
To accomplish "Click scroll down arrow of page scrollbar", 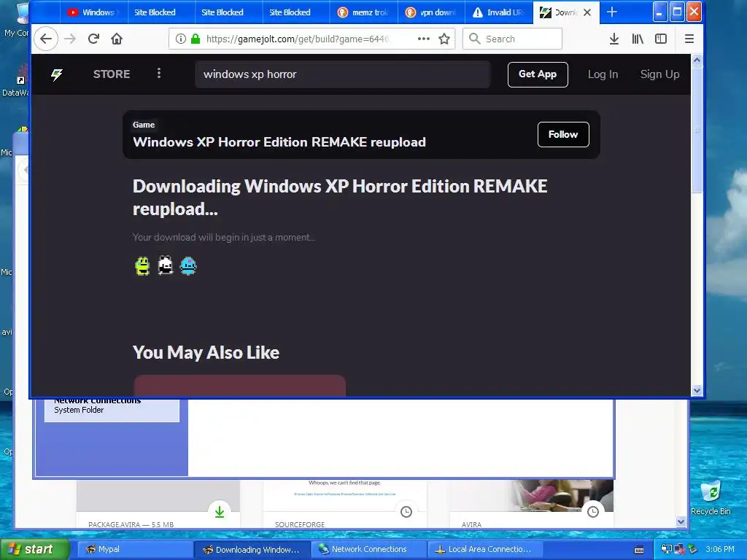I will coord(697,391).
